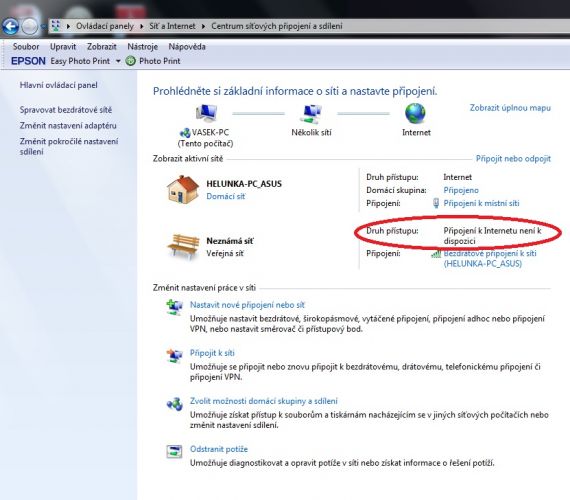Click the Neznámá síť bench icon
This screenshot has width=570, height=500.
[x=183, y=247]
